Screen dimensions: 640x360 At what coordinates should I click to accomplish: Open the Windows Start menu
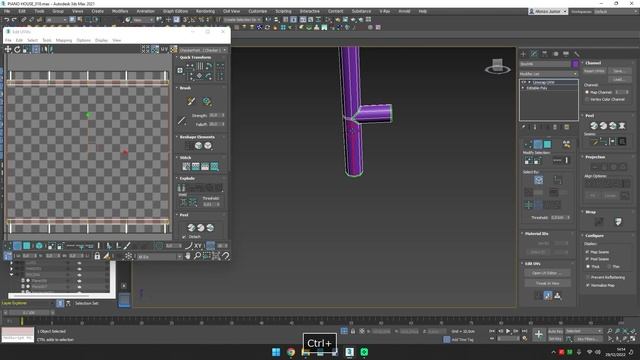tap(276, 352)
